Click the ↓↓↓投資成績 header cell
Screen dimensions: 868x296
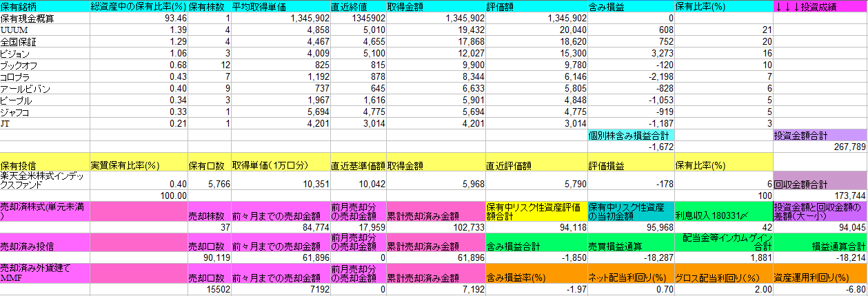(x=820, y=6)
